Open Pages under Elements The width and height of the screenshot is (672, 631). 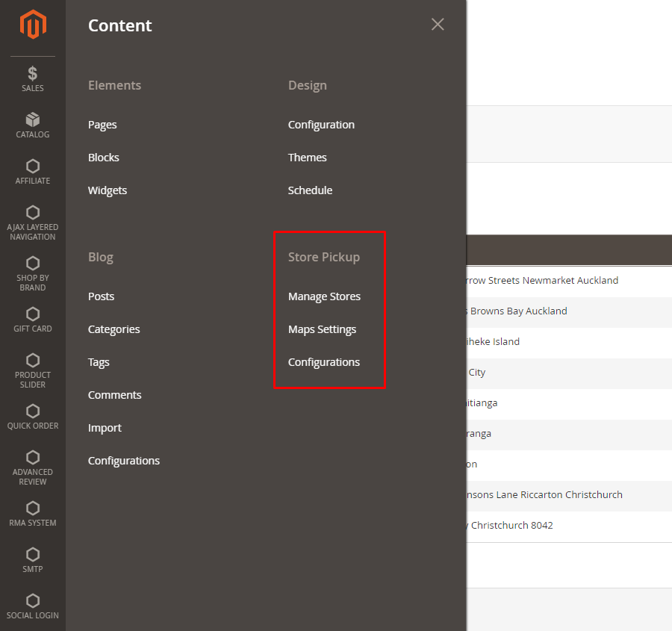point(102,125)
